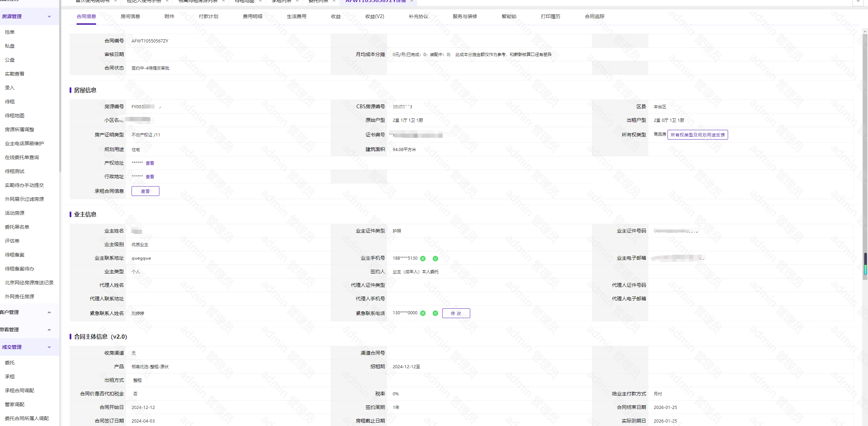The width and height of the screenshot is (868, 426).
Task: Open 外网展示过滤房源 in the sidebar
Action: [24, 199]
